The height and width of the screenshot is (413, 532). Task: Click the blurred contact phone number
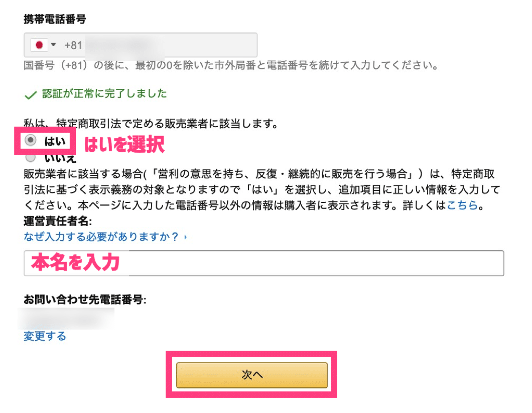click(x=66, y=319)
